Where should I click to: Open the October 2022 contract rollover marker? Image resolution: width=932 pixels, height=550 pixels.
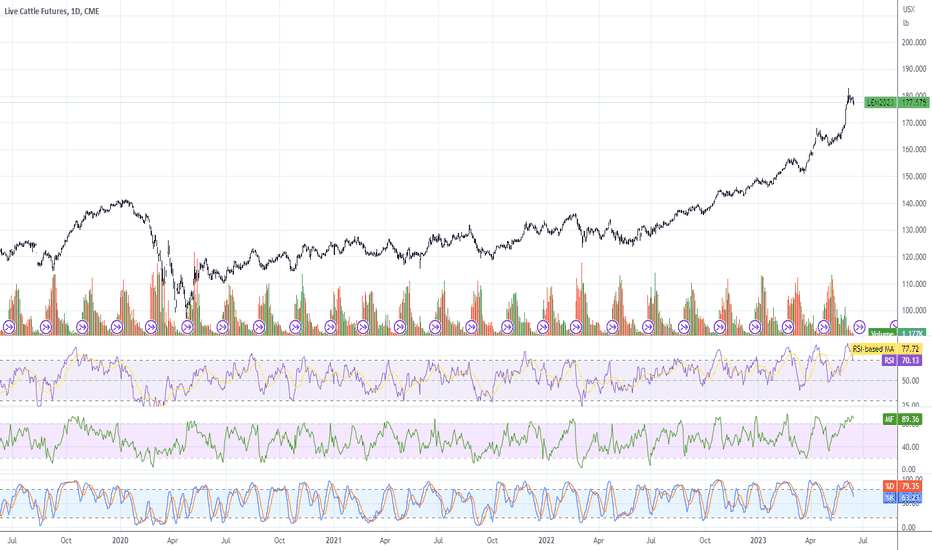coord(720,326)
